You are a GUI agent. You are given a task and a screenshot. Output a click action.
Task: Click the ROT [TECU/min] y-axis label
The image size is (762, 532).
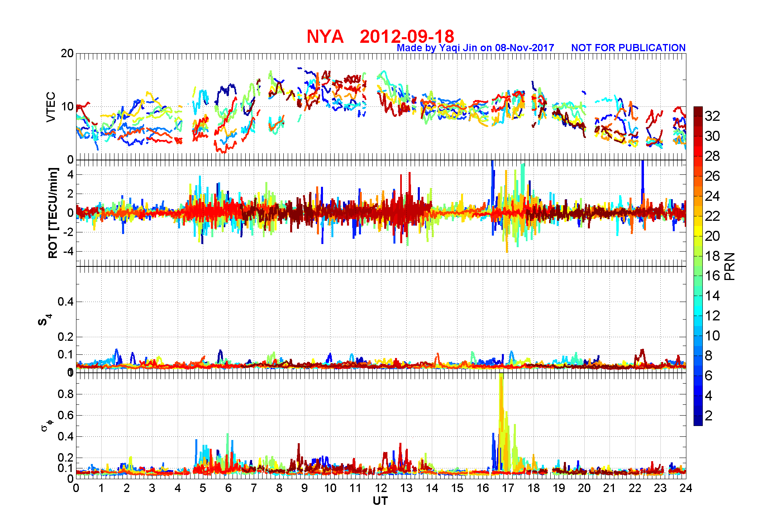[53, 213]
